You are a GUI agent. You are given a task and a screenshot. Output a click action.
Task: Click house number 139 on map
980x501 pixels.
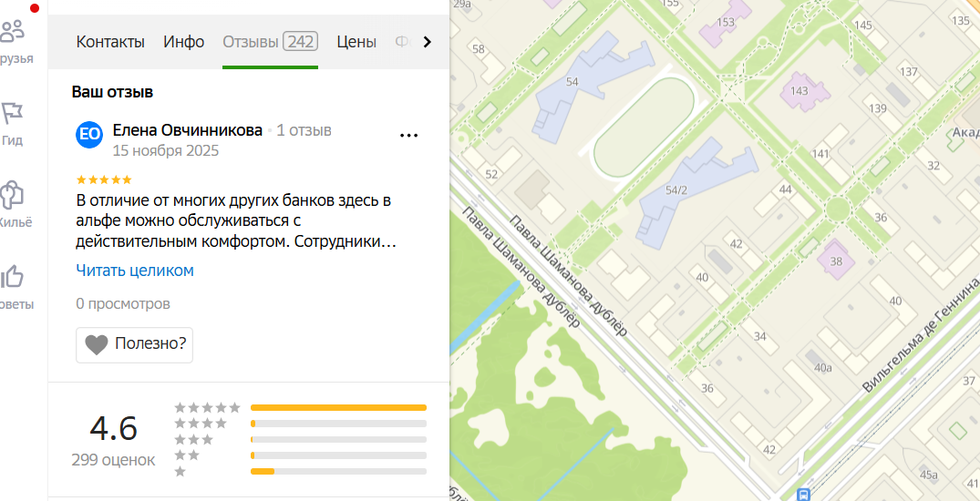click(x=878, y=108)
